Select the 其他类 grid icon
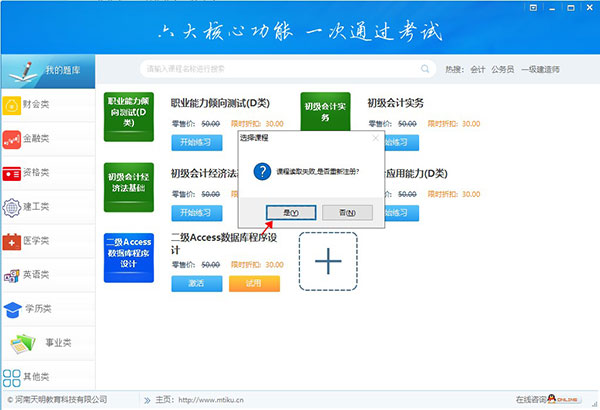The height and width of the screenshot is (410, 600). click(x=12, y=378)
